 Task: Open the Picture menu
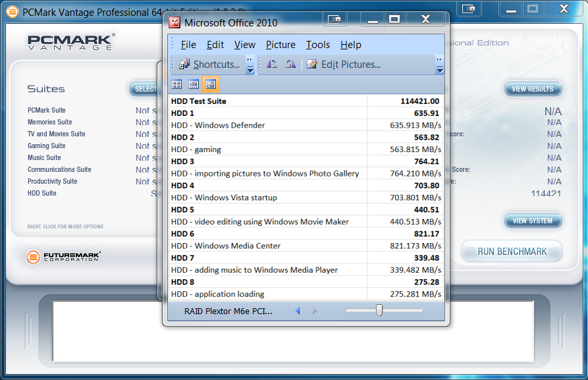281,45
